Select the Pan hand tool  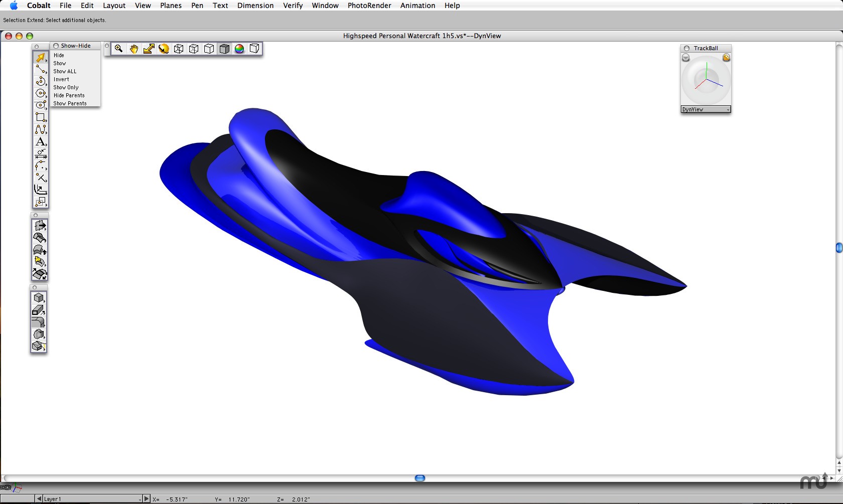[x=133, y=49]
